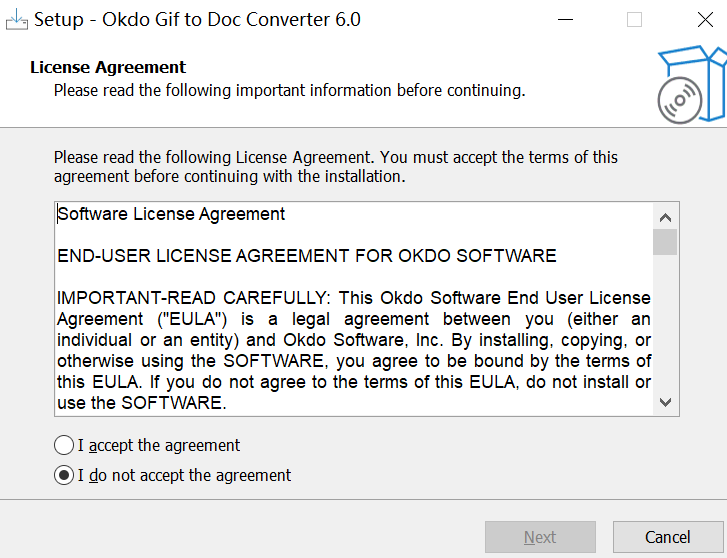The image size is (727, 558).
Task: Select "I accept the agreement" option
Action: point(65,445)
